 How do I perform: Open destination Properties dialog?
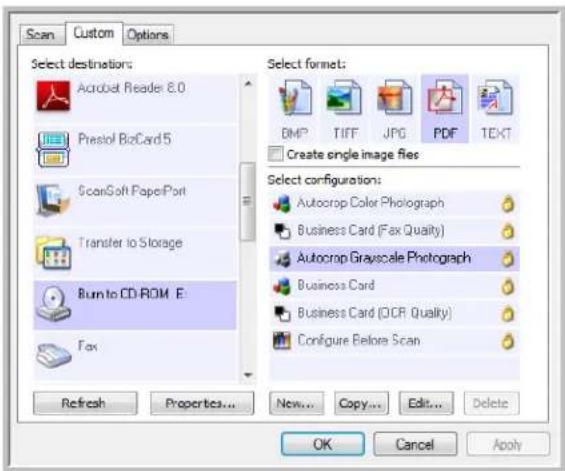(x=202, y=403)
